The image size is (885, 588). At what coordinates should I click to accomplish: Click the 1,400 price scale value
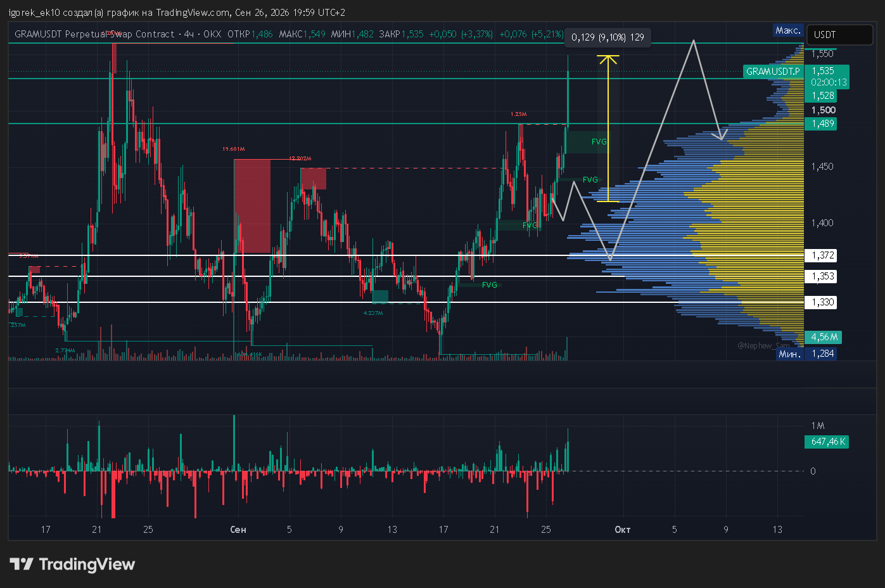(x=822, y=223)
